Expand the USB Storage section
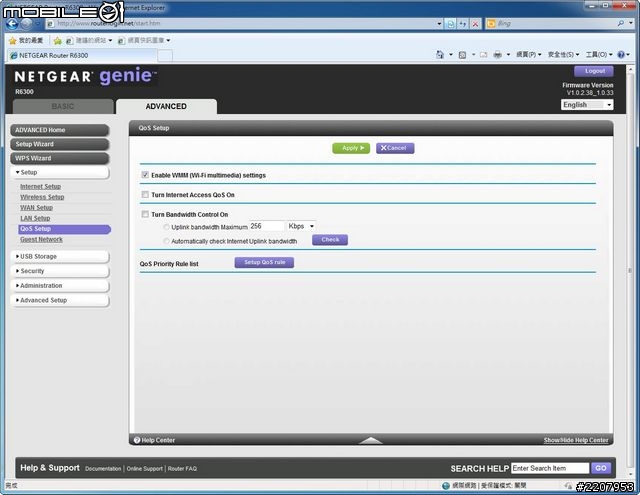Screen dimensions: 640x495 [60, 256]
